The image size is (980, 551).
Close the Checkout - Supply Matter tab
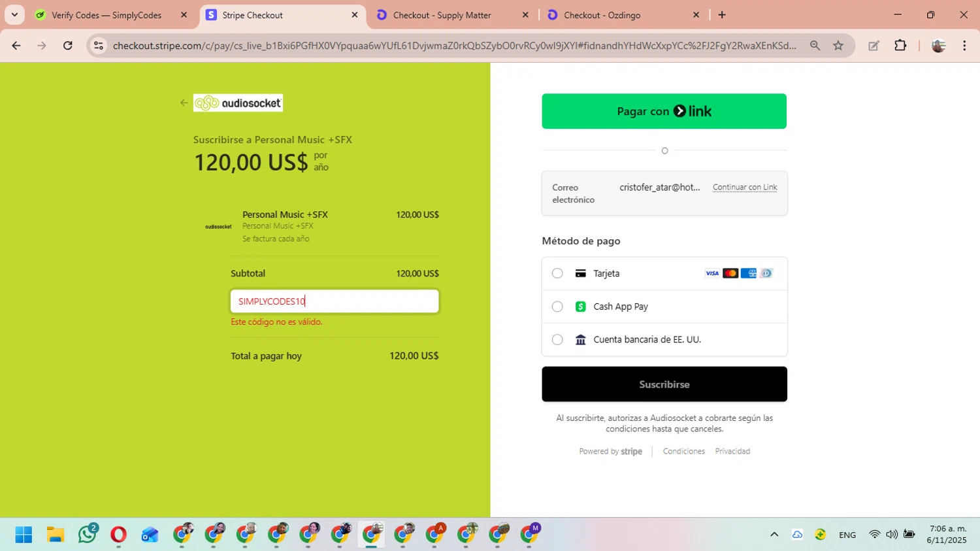pos(525,15)
